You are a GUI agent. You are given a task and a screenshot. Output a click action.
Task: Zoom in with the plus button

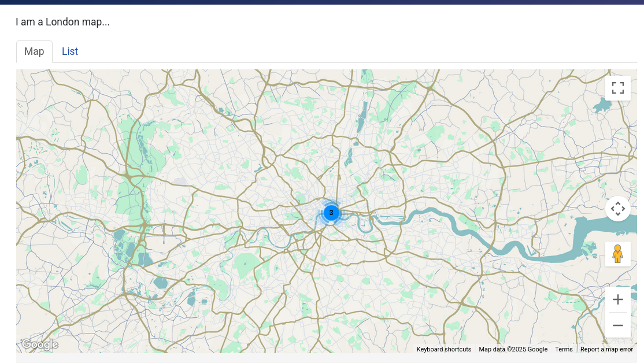point(617,299)
